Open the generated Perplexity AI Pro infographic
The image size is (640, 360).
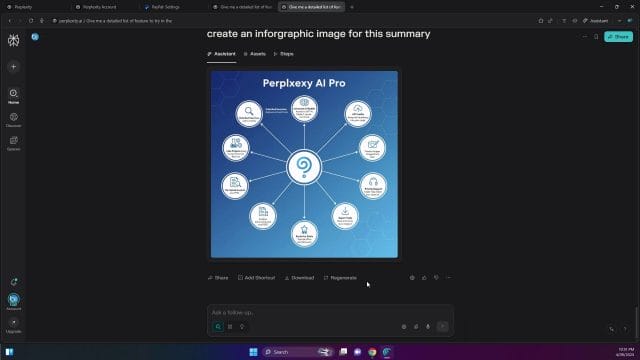304,164
